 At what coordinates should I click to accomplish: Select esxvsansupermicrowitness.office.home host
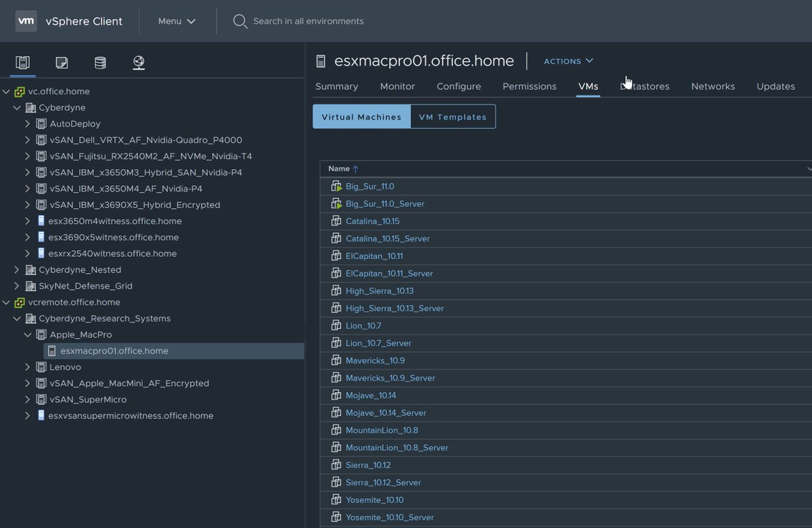coord(131,416)
